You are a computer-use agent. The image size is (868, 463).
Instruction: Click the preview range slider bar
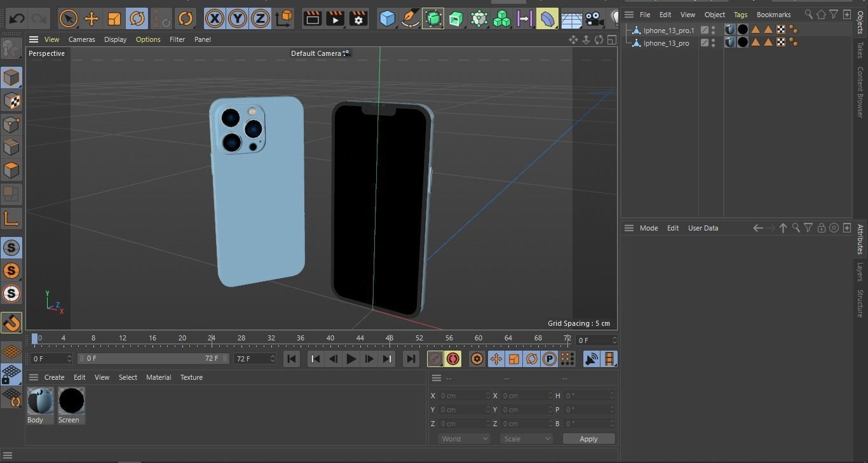[x=153, y=359]
